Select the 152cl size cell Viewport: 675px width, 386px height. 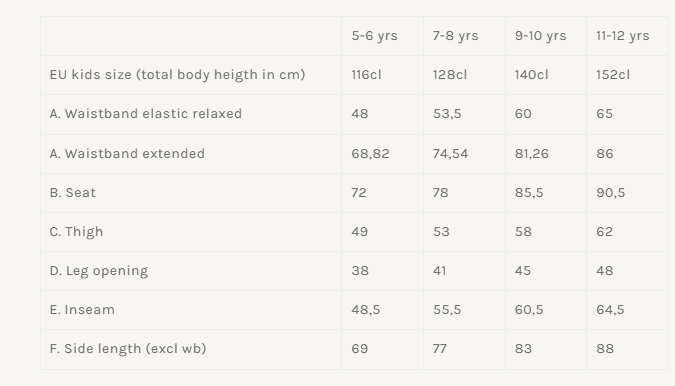pyautogui.click(x=613, y=75)
